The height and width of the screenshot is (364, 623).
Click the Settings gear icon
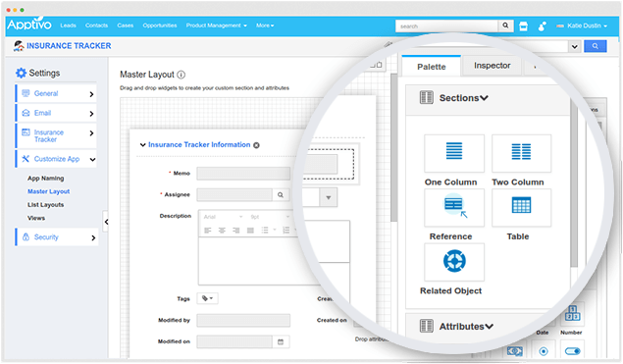tap(21, 73)
